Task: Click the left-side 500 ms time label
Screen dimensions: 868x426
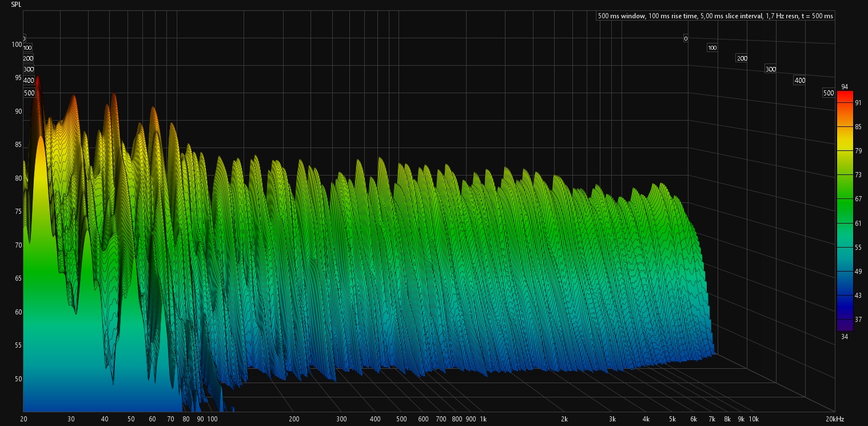Action: click(x=29, y=93)
